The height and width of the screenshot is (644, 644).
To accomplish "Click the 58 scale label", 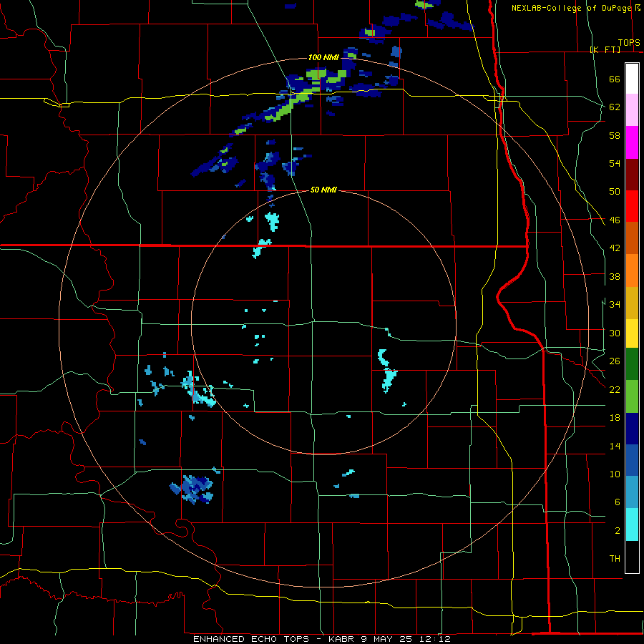I will (615, 135).
